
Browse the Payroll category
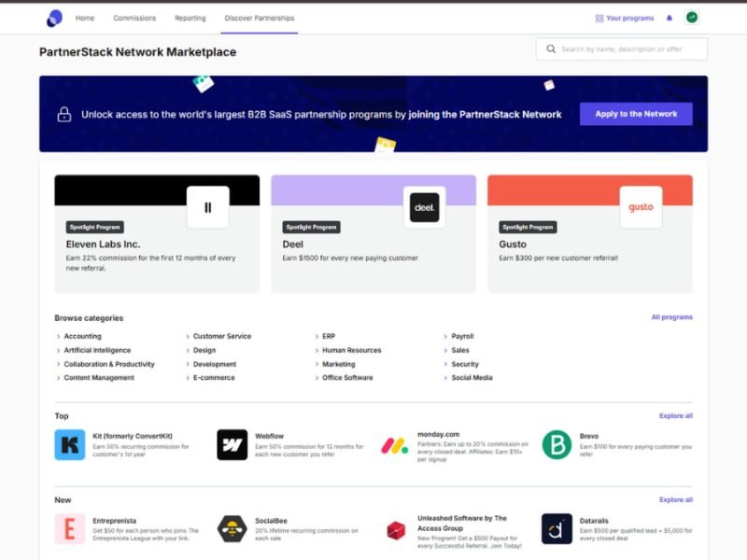pyautogui.click(x=462, y=336)
